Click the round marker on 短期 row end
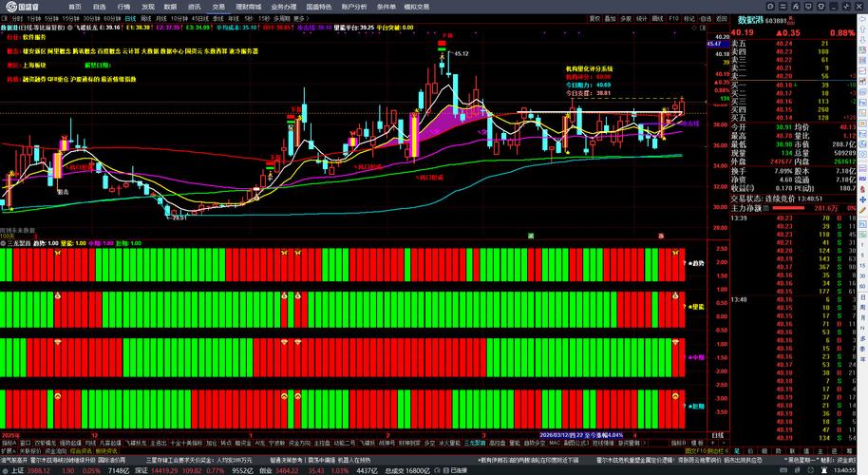868x475 pixels. click(675, 396)
